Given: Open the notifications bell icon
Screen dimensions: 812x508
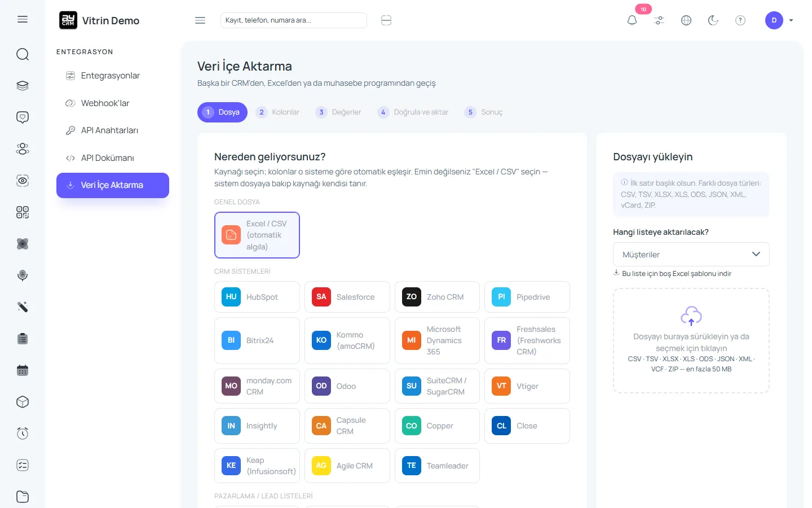Looking at the screenshot, I should point(632,20).
